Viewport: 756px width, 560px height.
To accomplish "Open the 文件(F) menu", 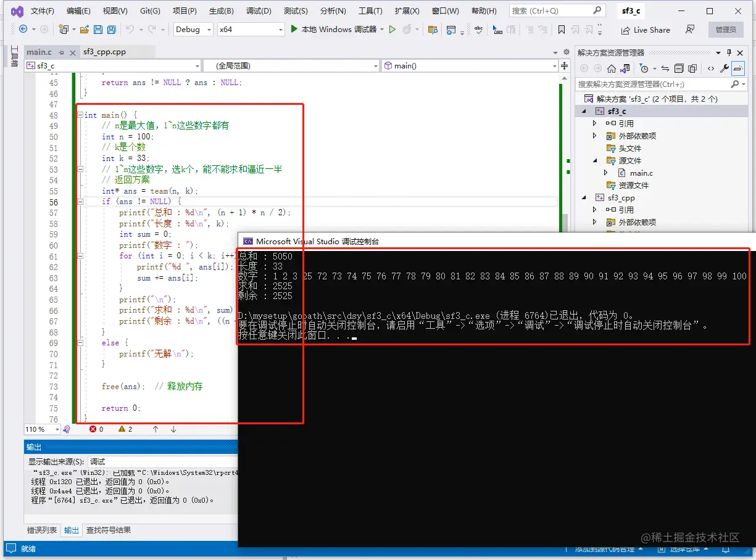I will point(42,11).
